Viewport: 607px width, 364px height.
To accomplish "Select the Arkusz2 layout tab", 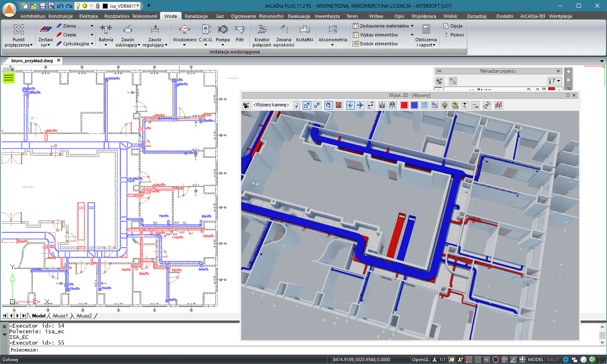I will pos(84,316).
